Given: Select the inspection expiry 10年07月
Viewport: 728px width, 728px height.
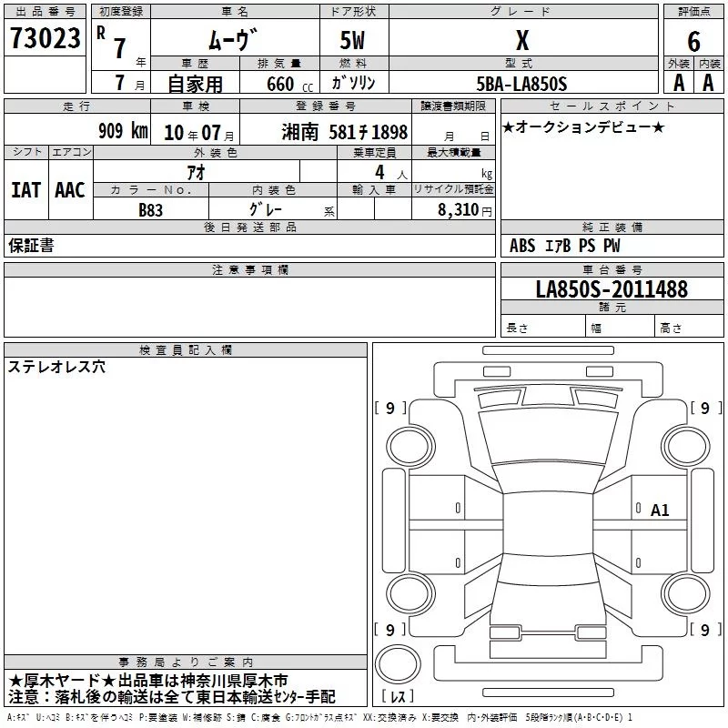Looking at the screenshot, I should click(198, 133).
